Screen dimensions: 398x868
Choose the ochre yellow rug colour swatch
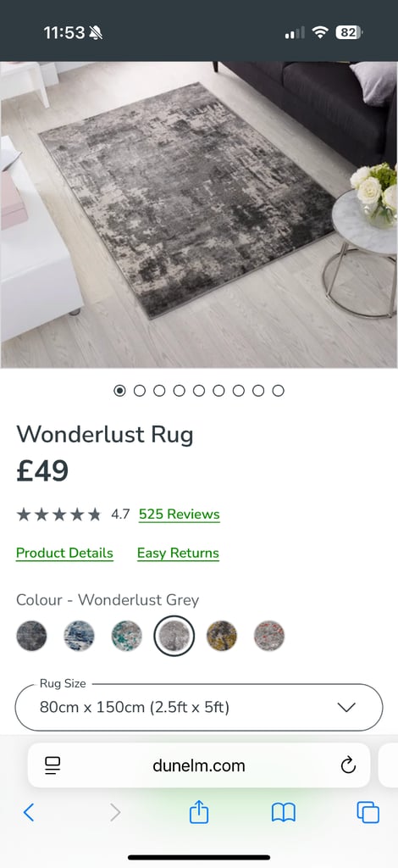[x=222, y=636]
